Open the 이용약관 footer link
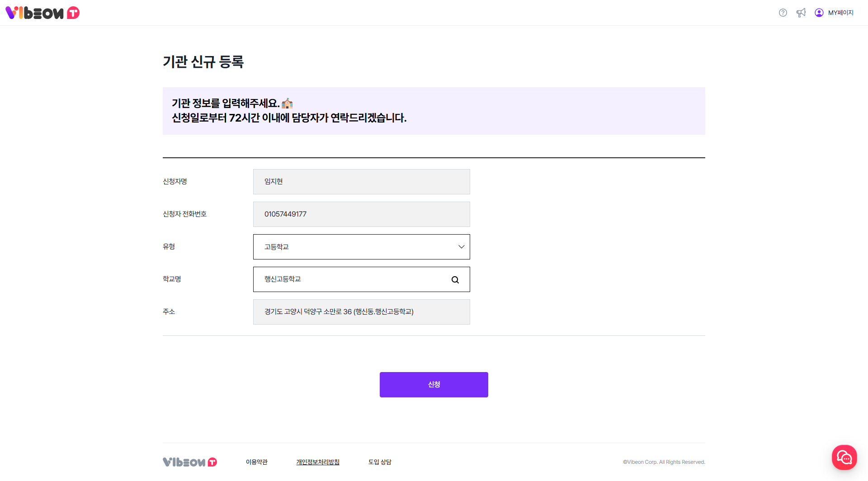 coord(257,462)
